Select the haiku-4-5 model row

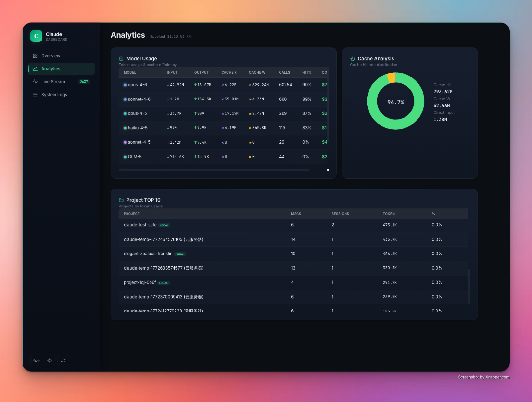(224, 128)
